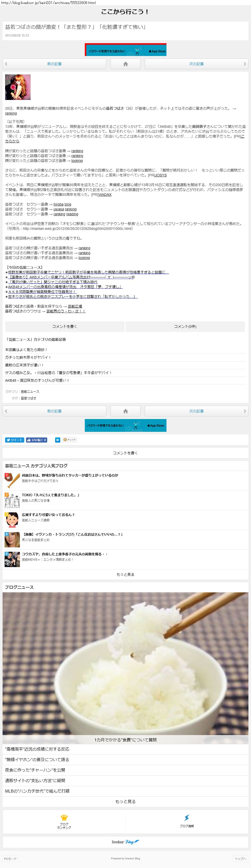The image size is (251, 868).
Task: Switch to PCモード at page bottom
Action: pyautogui.click(x=10, y=859)
